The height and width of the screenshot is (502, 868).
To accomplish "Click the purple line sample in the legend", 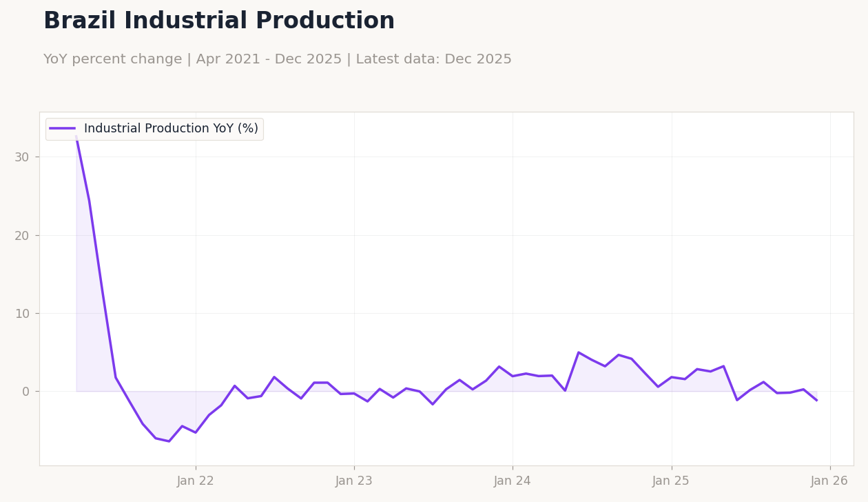I will pyautogui.click(x=63, y=129).
